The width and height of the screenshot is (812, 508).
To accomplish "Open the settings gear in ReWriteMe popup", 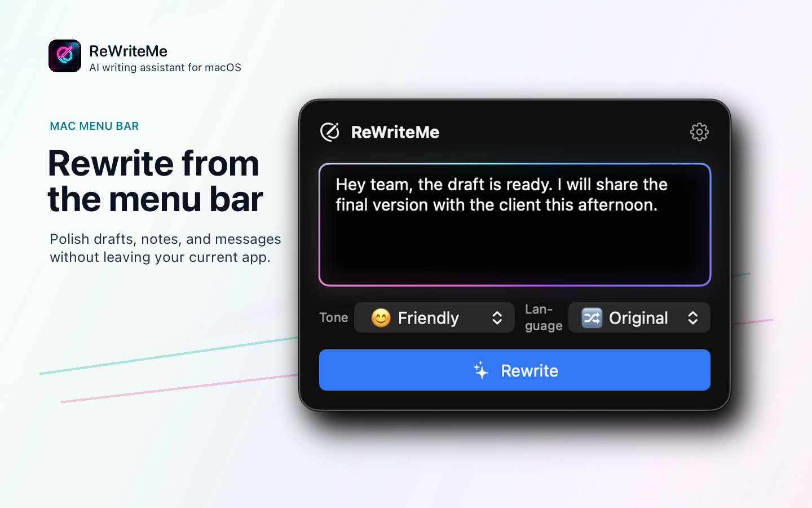I will [699, 132].
